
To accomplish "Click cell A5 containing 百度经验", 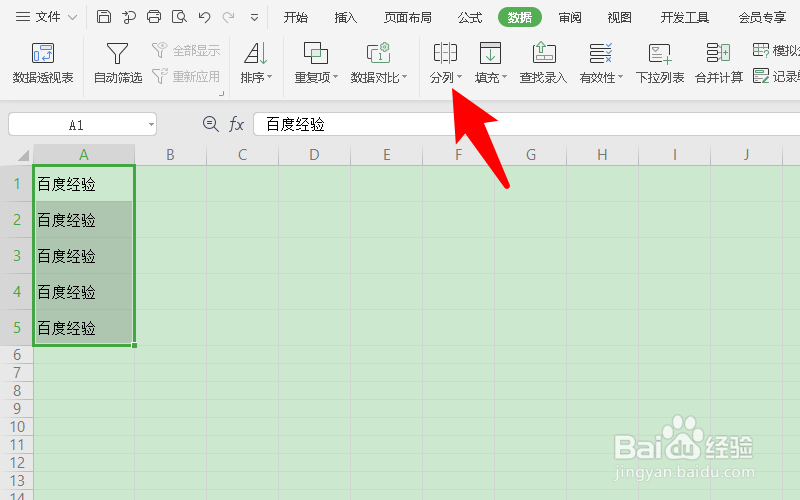I will click(84, 328).
